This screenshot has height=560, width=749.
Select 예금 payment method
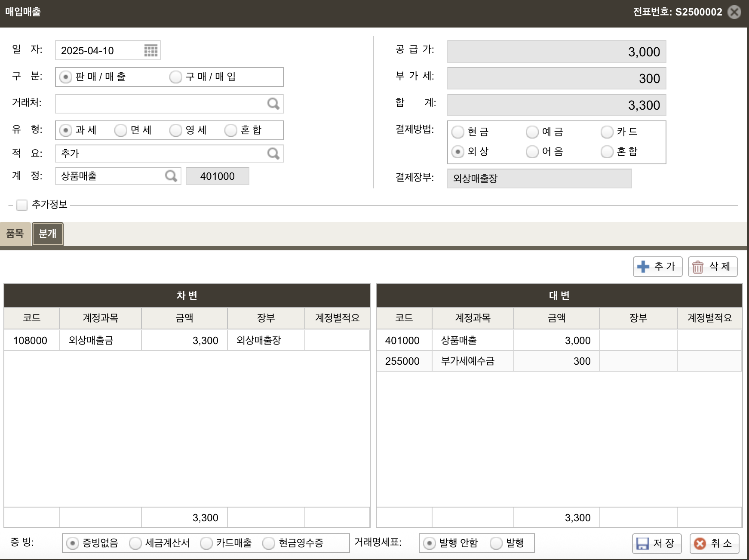click(532, 132)
